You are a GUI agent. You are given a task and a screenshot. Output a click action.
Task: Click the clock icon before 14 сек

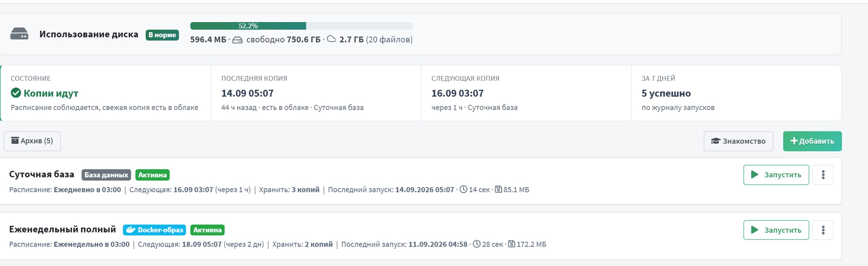click(x=464, y=189)
